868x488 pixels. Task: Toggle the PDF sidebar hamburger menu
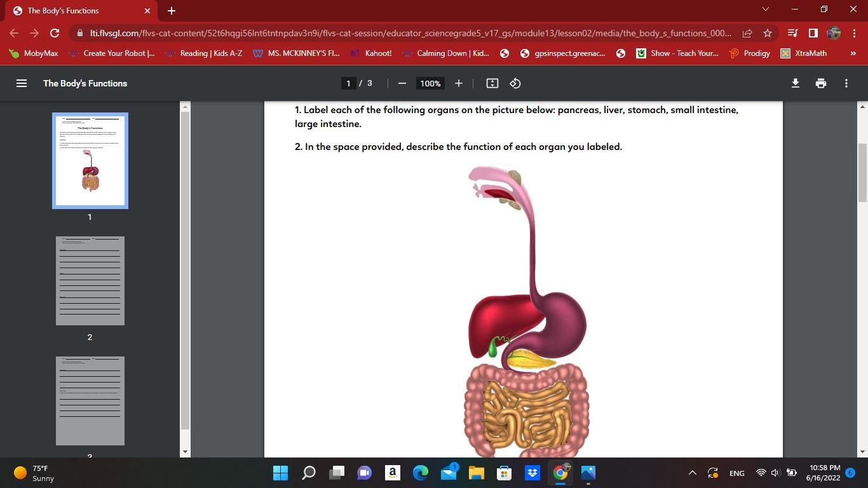click(x=21, y=83)
